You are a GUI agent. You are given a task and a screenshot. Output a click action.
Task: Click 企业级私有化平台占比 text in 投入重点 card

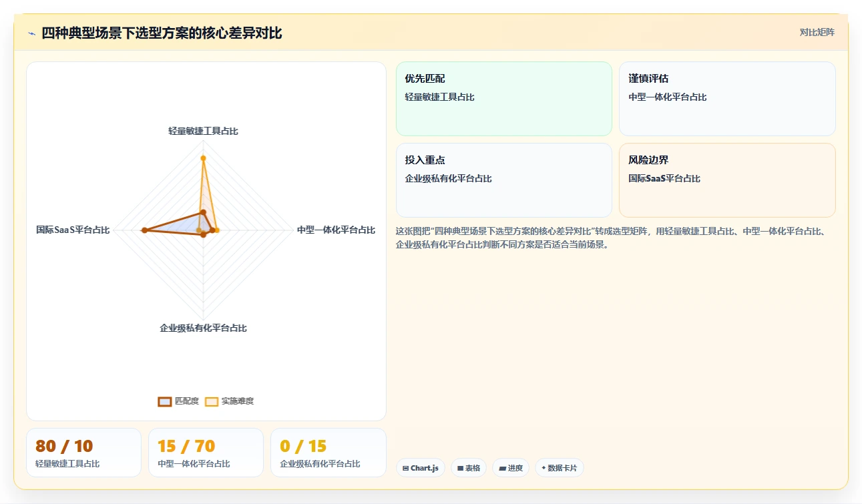point(448,178)
